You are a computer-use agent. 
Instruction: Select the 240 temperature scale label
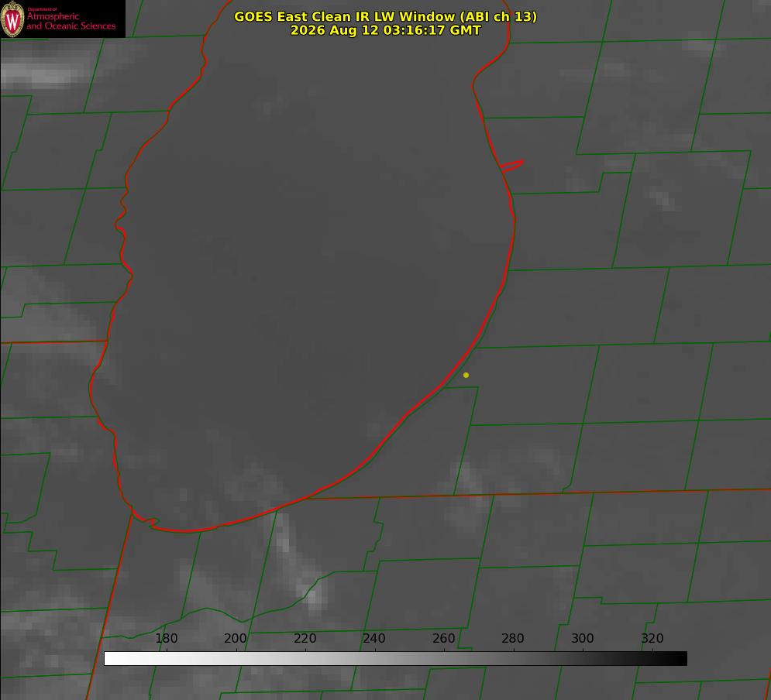pyautogui.click(x=374, y=638)
